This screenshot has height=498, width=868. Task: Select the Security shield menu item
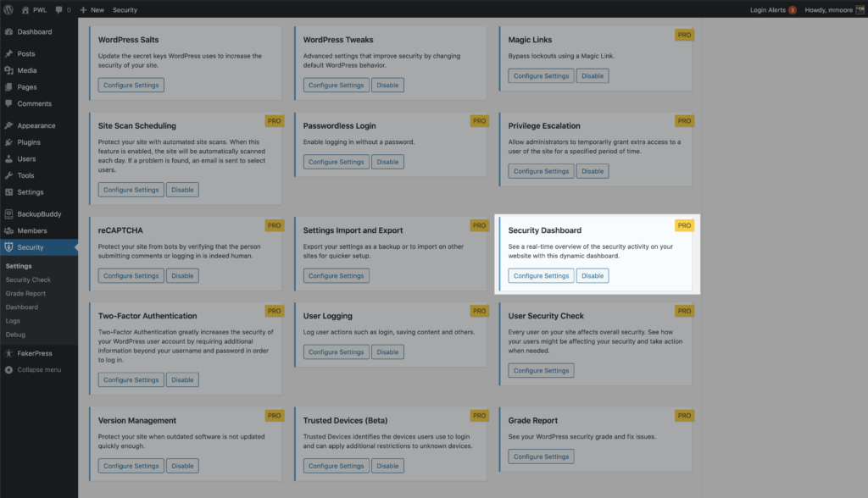coord(39,247)
